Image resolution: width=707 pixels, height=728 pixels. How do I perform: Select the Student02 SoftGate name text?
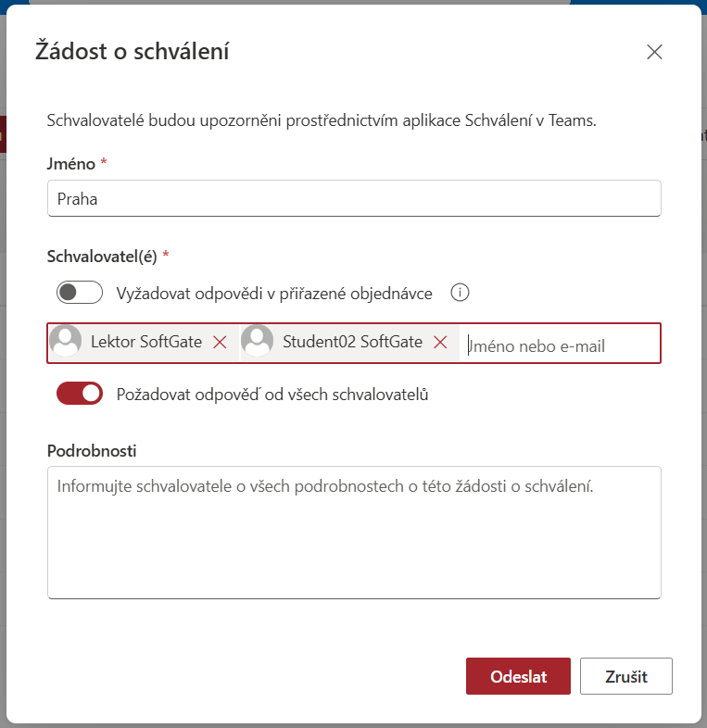[x=352, y=342]
